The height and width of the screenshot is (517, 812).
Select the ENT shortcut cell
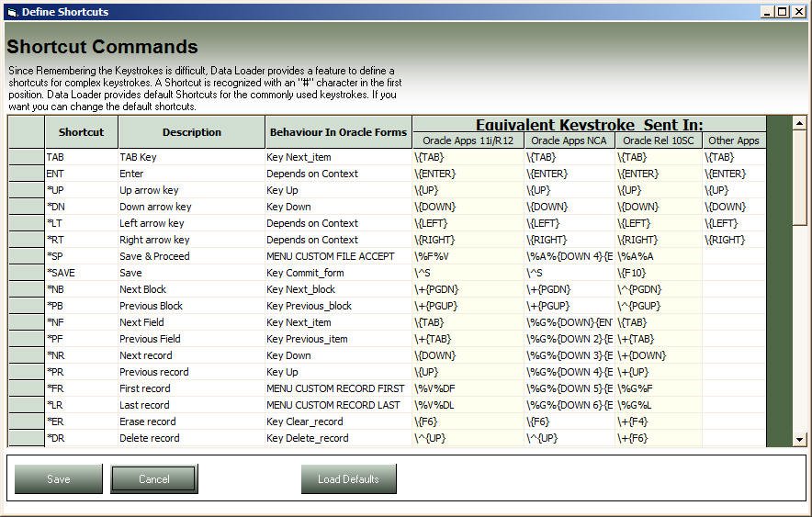(x=82, y=174)
